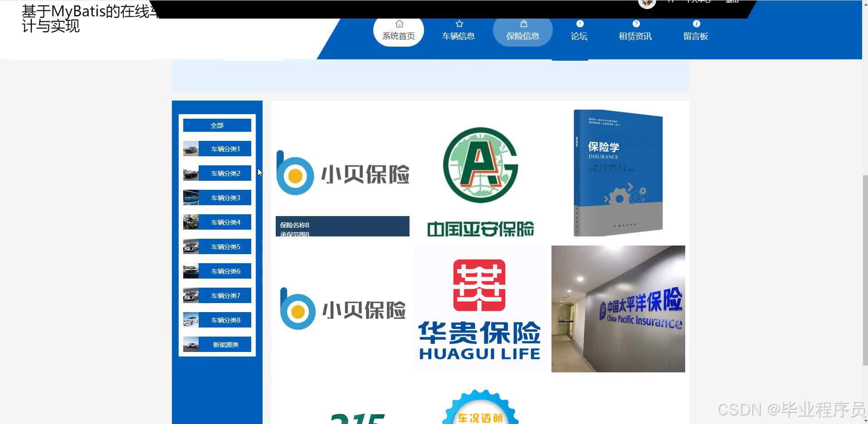Filter by 车辆分类8

[217, 320]
